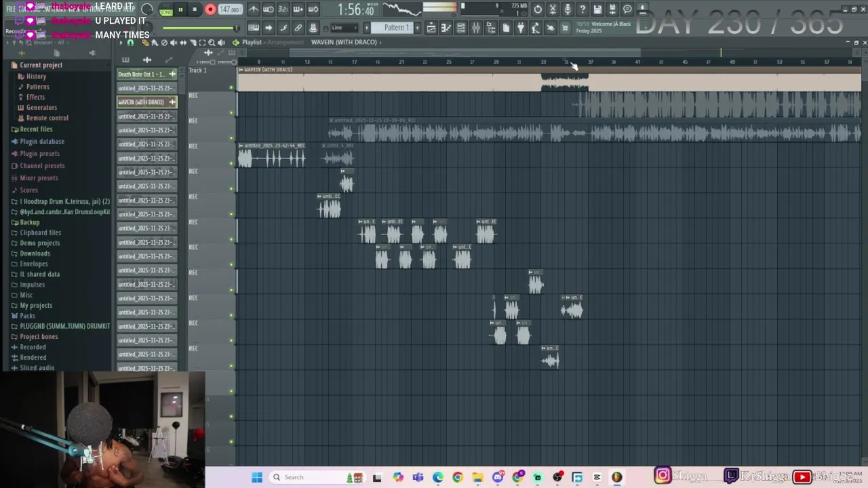This screenshot has height=488, width=868.
Task: Click the 147.000 tempo field
Action: click(230, 9)
